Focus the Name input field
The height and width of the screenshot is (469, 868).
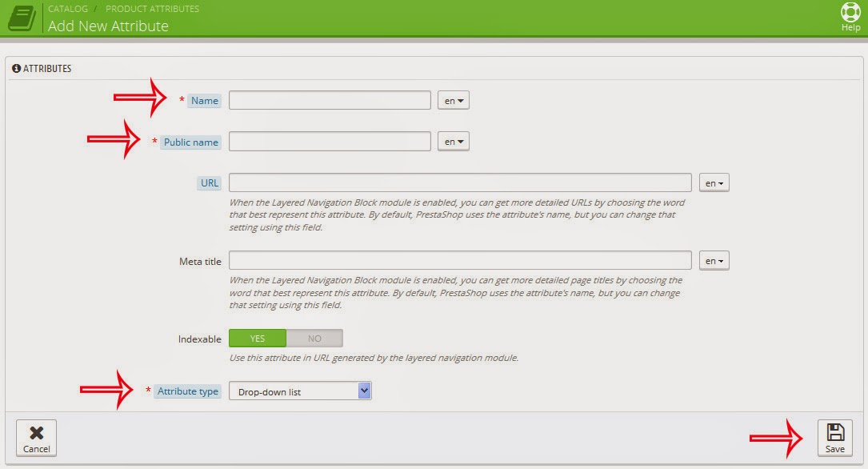pos(330,100)
